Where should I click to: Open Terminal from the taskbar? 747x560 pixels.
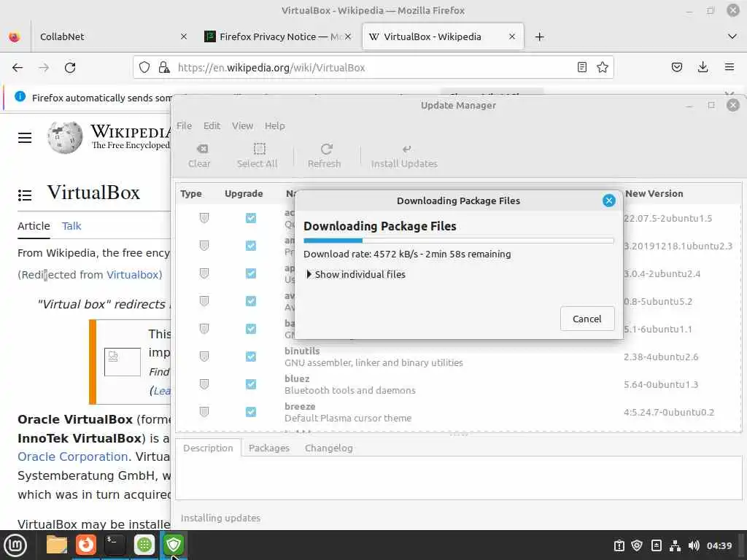point(115,545)
